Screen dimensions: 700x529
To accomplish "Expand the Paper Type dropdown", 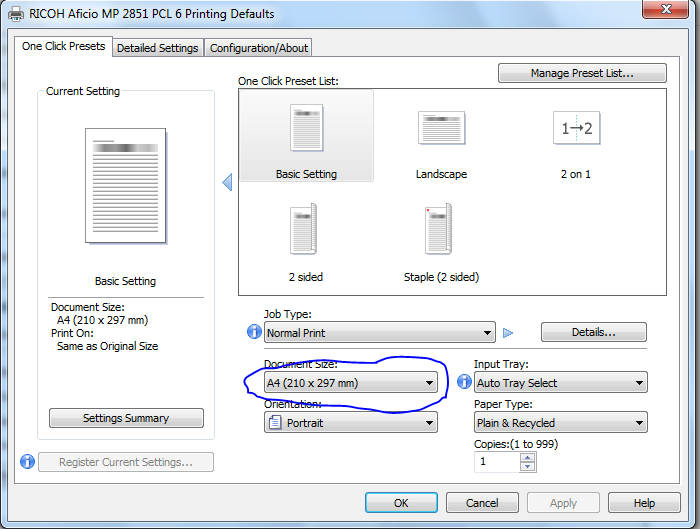I will [560, 423].
